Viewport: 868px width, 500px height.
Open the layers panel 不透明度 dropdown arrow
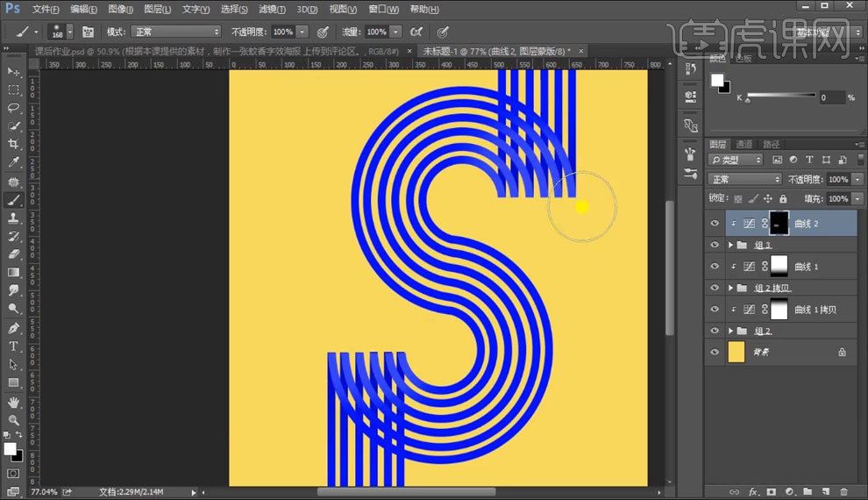point(857,180)
